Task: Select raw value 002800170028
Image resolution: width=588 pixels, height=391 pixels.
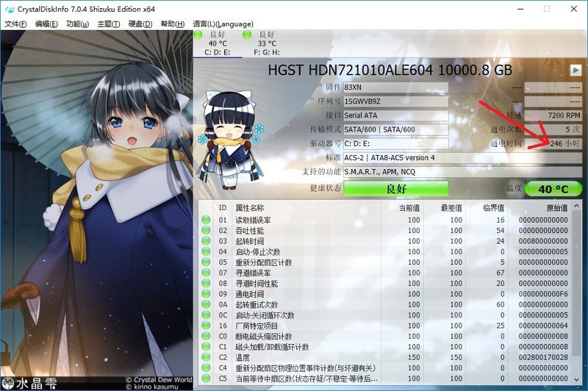Action: point(543,357)
